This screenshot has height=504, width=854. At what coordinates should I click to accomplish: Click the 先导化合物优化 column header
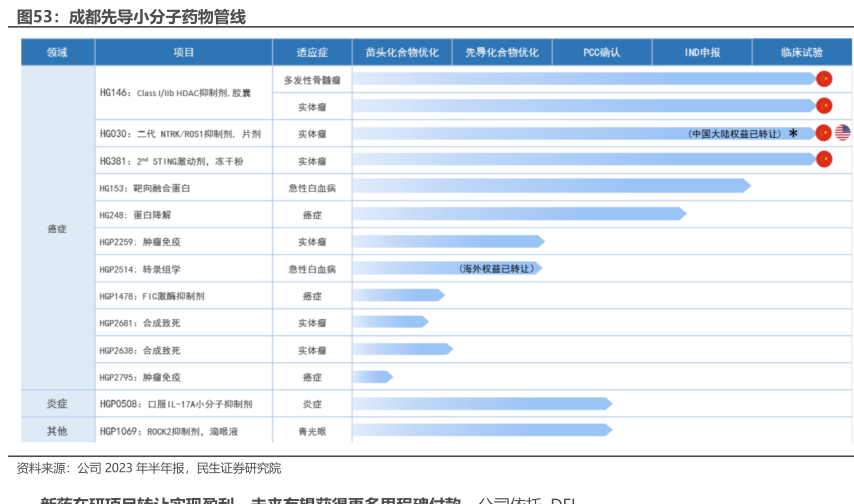pos(502,52)
